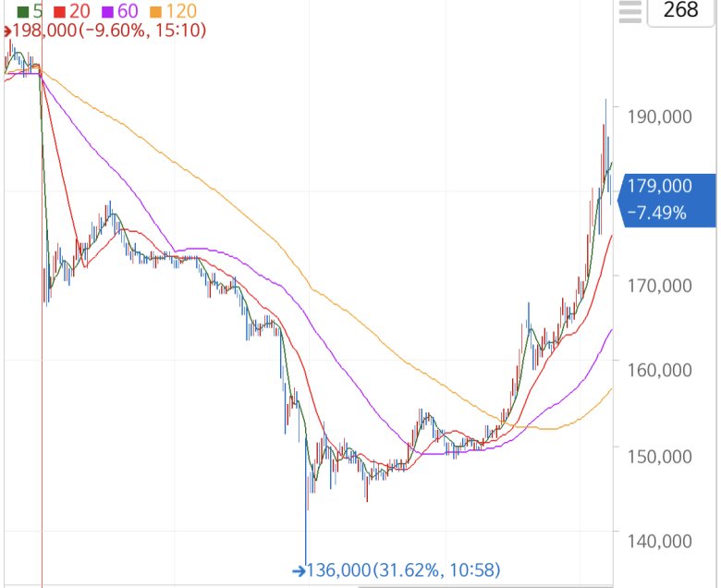This screenshot has width=721, height=588.
Task: Toggle the purple 60-period moving average
Action: tap(108, 12)
